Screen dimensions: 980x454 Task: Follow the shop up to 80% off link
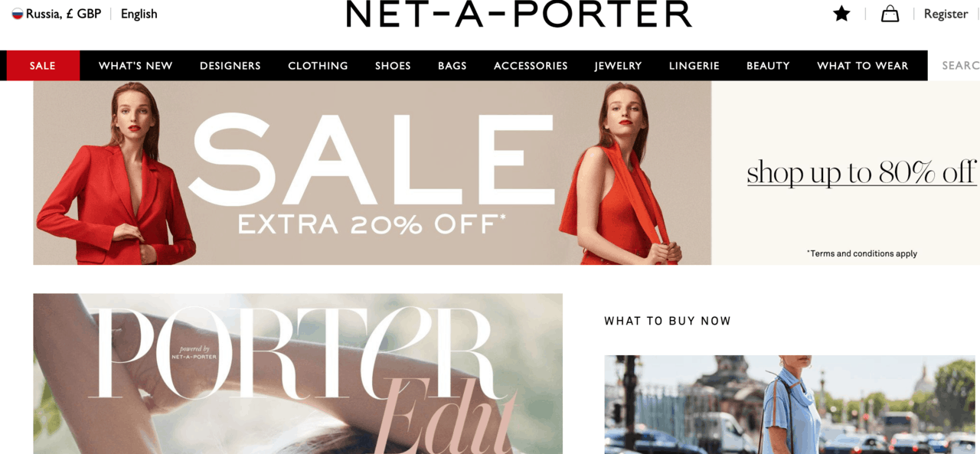(x=861, y=172)
